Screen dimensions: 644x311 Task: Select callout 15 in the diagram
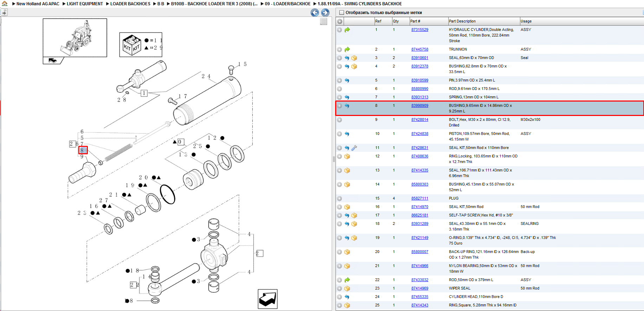(242, 64)
